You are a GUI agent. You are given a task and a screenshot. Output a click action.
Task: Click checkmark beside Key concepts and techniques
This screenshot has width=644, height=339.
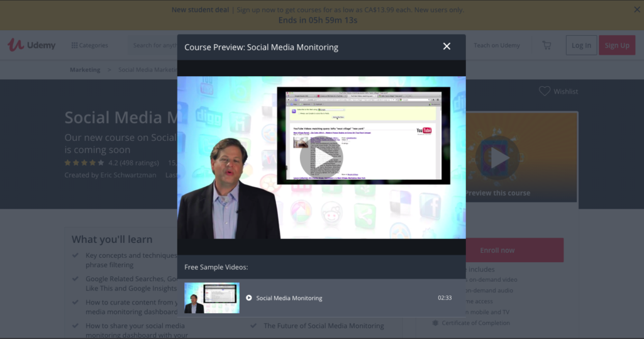(x=75, y=255)
